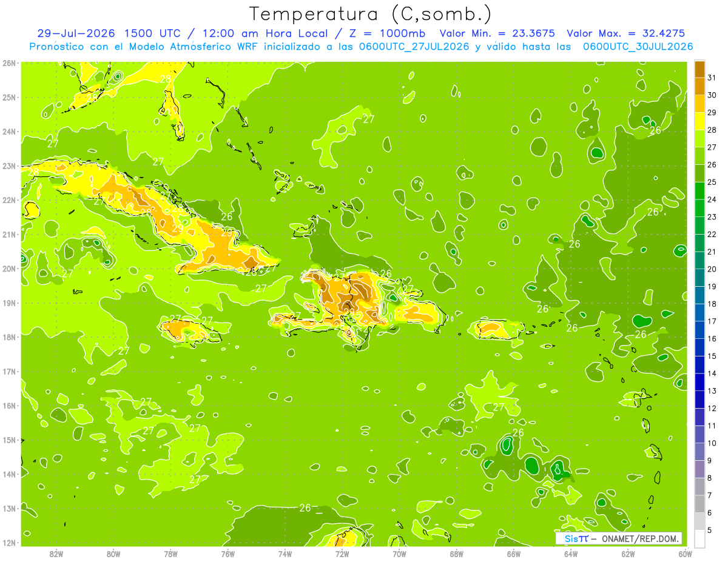Click legend value "19" on the color scale

click(x=712, y=286)
